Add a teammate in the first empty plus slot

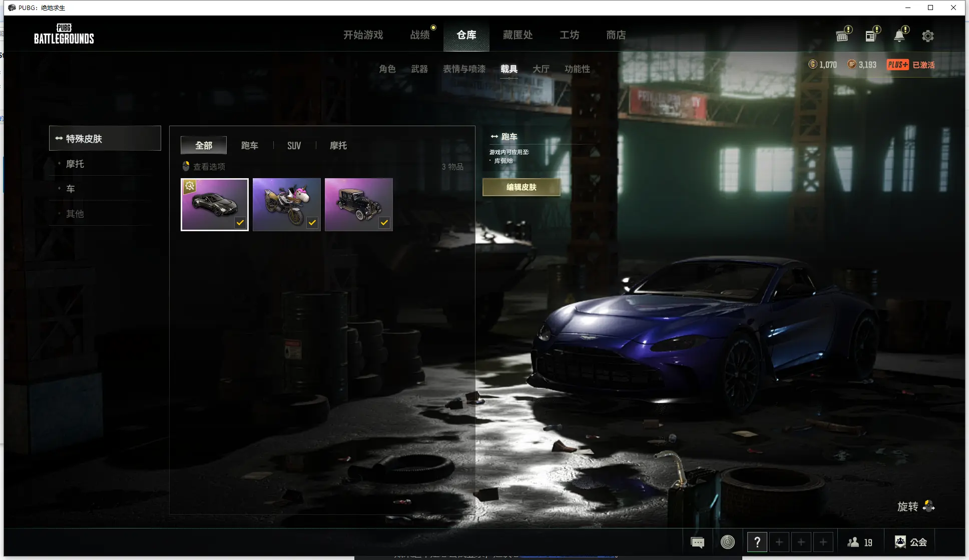(x=779, y=542)
